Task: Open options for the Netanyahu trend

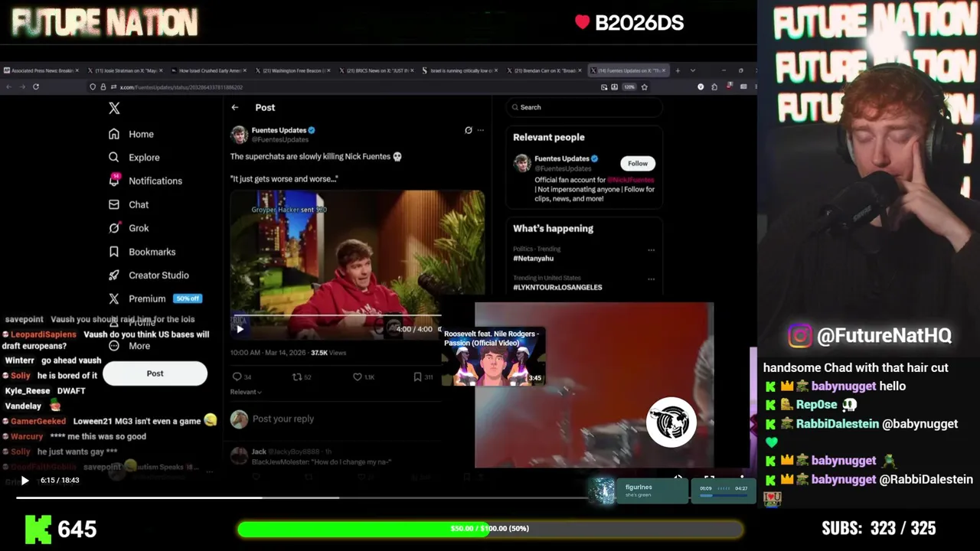Action: pos(652,249)
